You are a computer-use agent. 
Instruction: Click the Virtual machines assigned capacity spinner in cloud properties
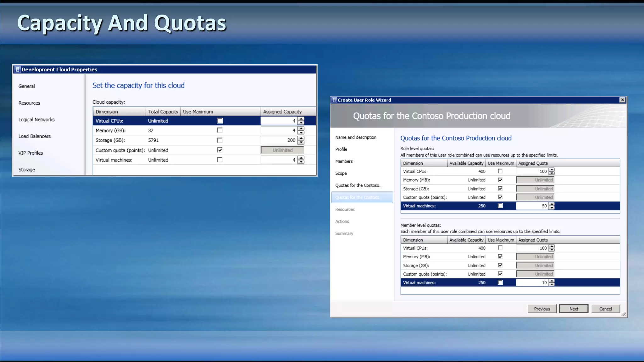pos(301,160)
